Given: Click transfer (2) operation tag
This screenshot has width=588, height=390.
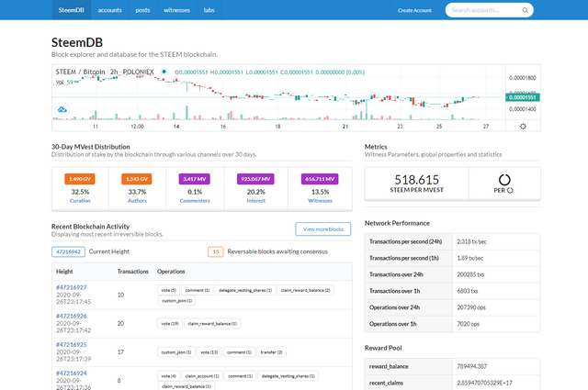Looking at the screenshot, I should click(271, 352).
